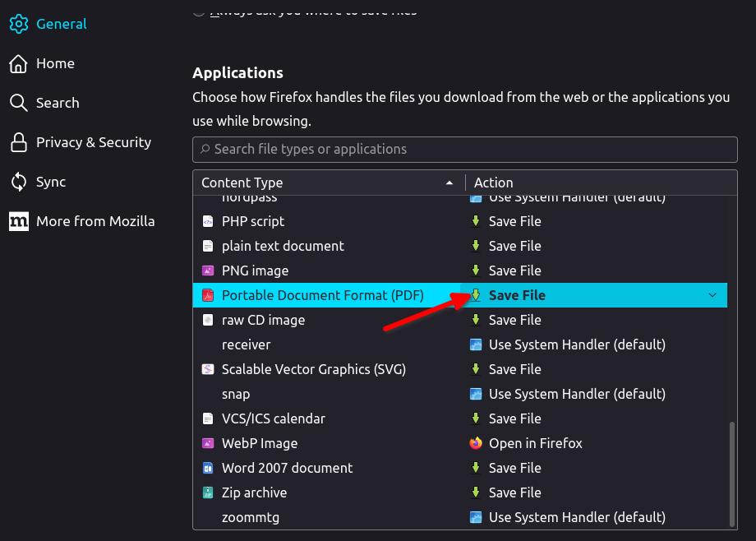This screenshot has width=756, height=541.
Task: Click the WebP Image type icon
Action: coord(208,443)
